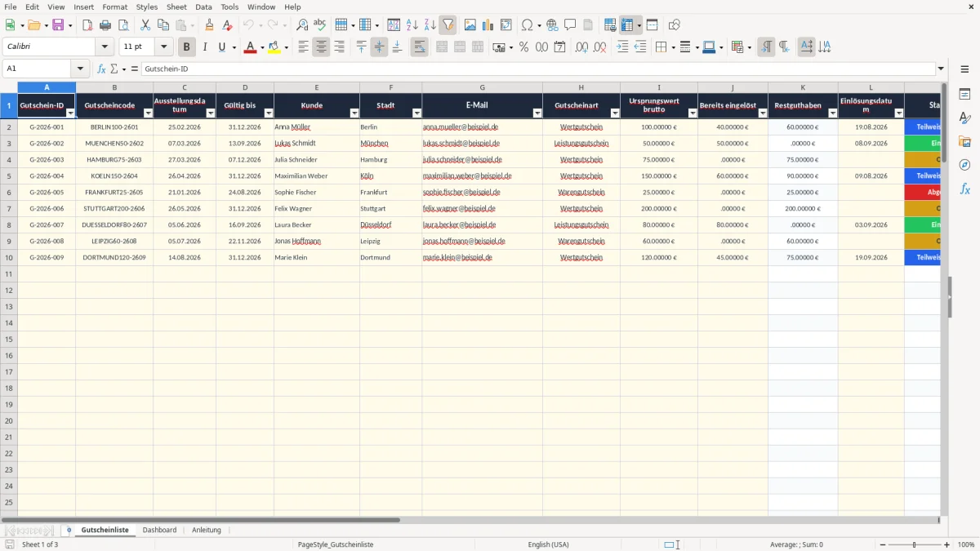Open the Sheet menu
Viewport: 980px width, 551px height.
pos(176,7)
